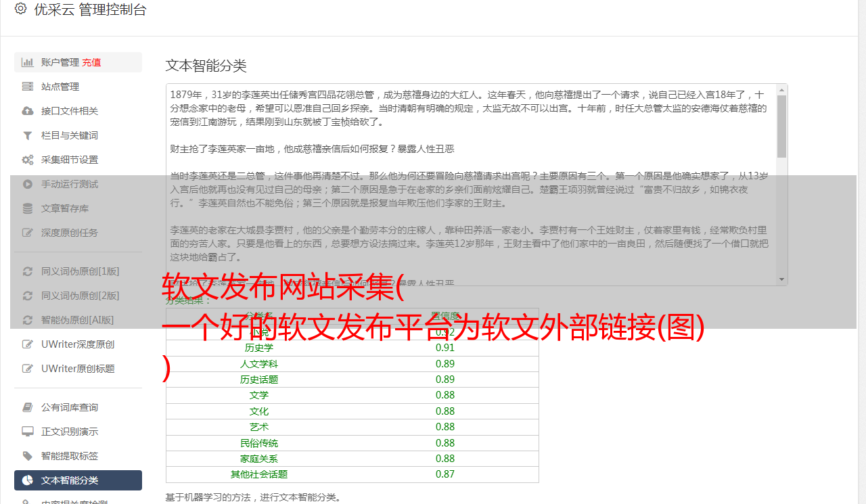Click the book icon beside 公有词库查询
Screen dimensions: 866x504
point(28,407)
